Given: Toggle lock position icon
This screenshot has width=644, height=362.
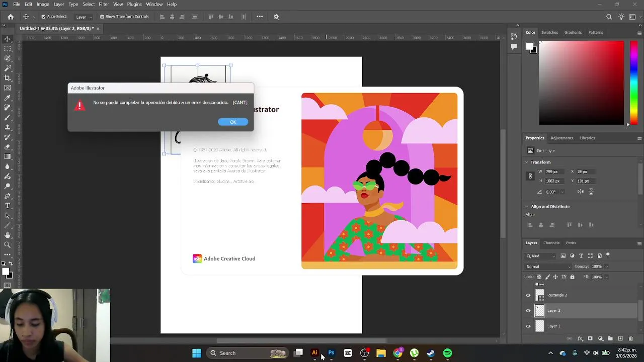Looking at the screenshot, I should tap(555, 277).
